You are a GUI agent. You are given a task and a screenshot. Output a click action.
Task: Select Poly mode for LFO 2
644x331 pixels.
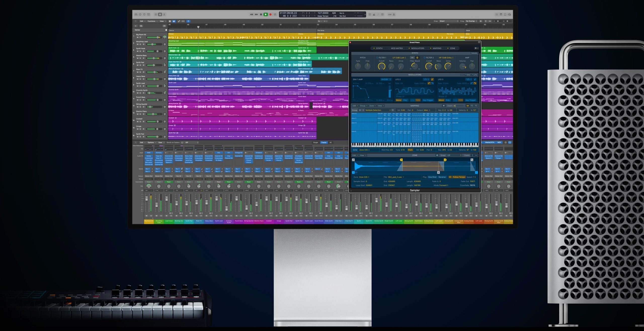tap(405, 100)
